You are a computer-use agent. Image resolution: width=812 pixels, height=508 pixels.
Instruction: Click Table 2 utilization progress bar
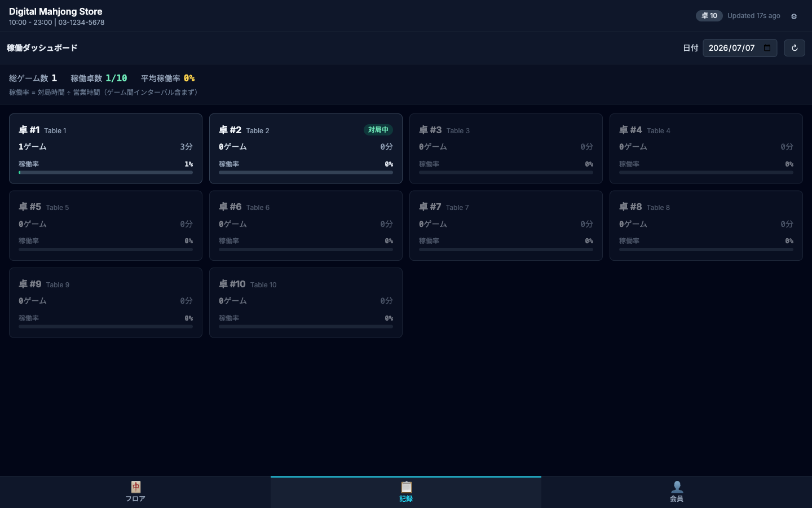[x=306, y=172]
